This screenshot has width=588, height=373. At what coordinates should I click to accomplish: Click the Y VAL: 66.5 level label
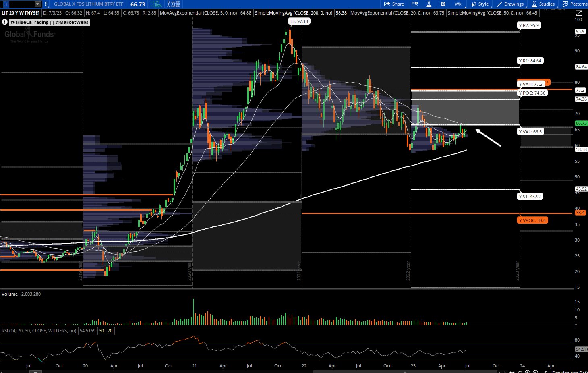coord(530,132)
